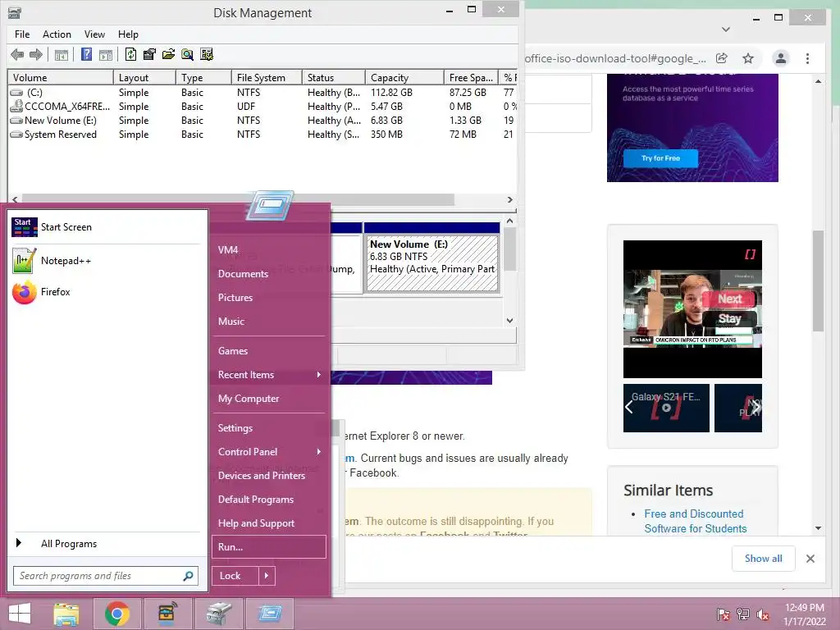The image size is (840, 630).
Task: Open Free and Discounted Software for Students link
Action: click(695, 521)
